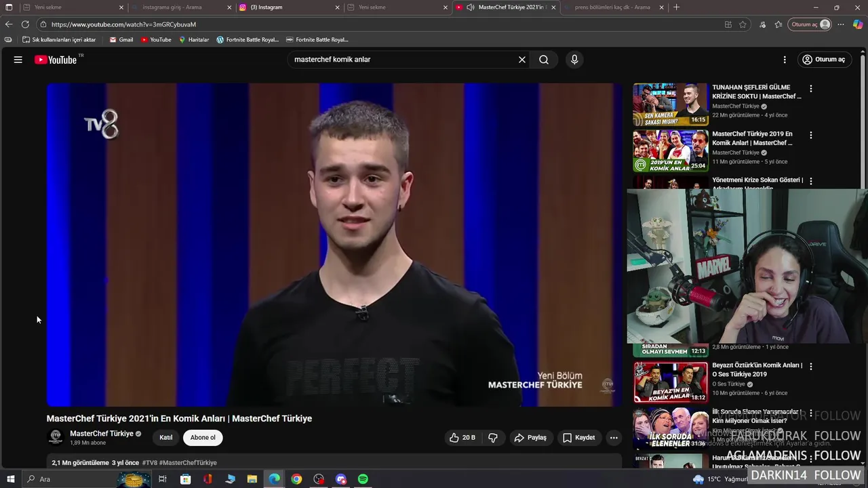This screenshot has height=488, width=868.
Task: Close the MasterChef Türkiye tab
Action: (553, 7)
